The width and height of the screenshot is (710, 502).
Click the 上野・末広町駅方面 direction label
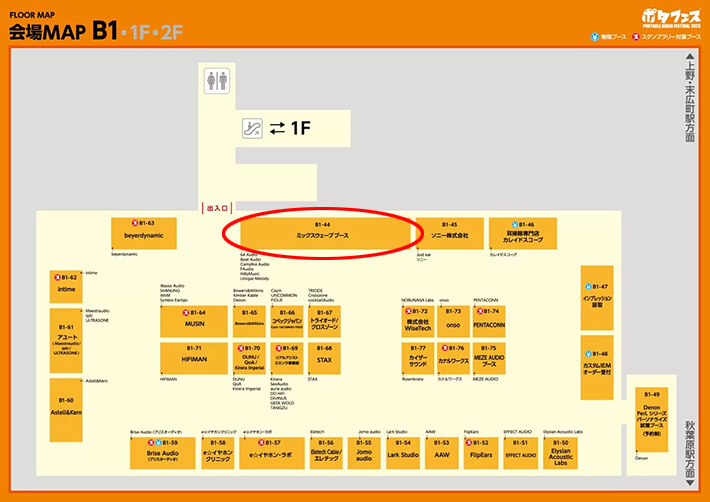click(690, 102)
